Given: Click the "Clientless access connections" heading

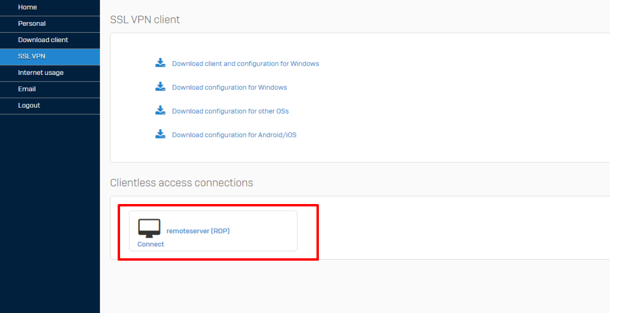Looking at the screenshot, I should pos(182,183).
